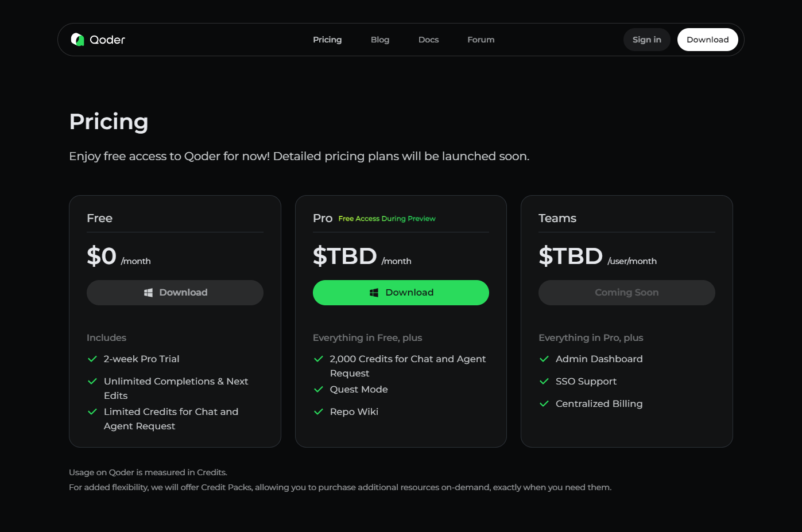Click the Repo Wiki feature text
Image resolution: width=802 pixels, height=532 pixels.
point(354,411)
